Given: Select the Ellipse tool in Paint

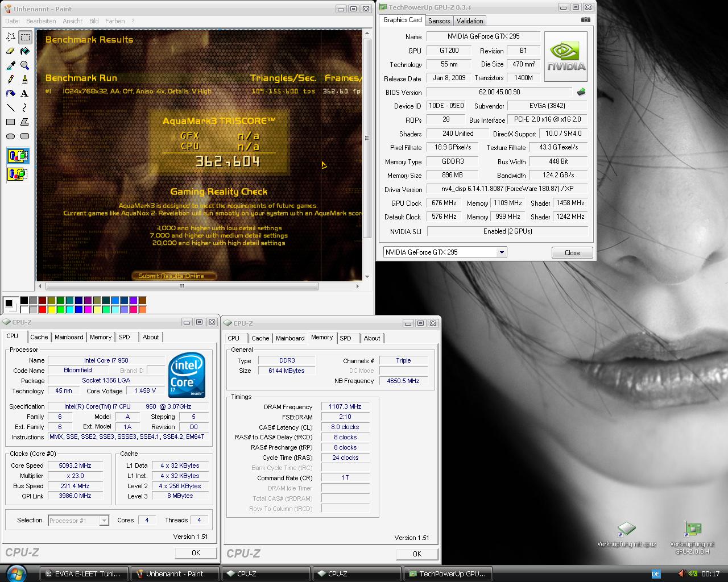Looking at the screenshot, I should (x=11, y=136).
